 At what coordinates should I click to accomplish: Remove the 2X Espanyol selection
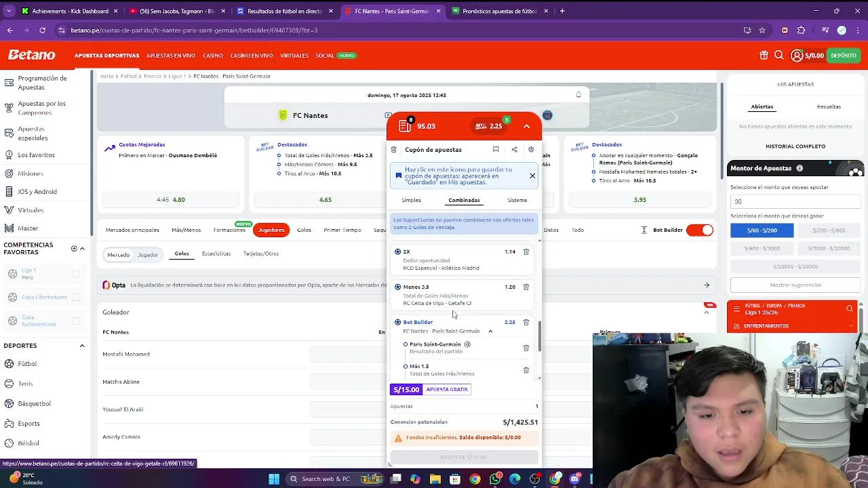click(526, 252)
